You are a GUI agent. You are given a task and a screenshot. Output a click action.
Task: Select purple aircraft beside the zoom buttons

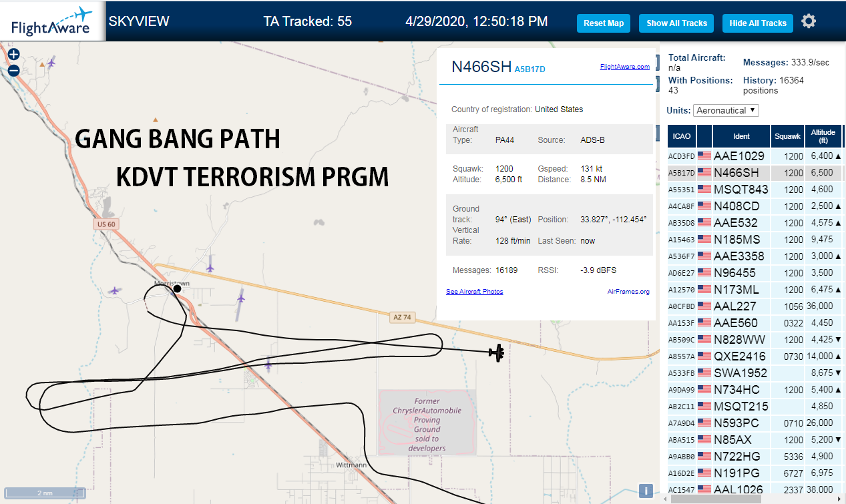pyautogui.click(x=51, y=63)
